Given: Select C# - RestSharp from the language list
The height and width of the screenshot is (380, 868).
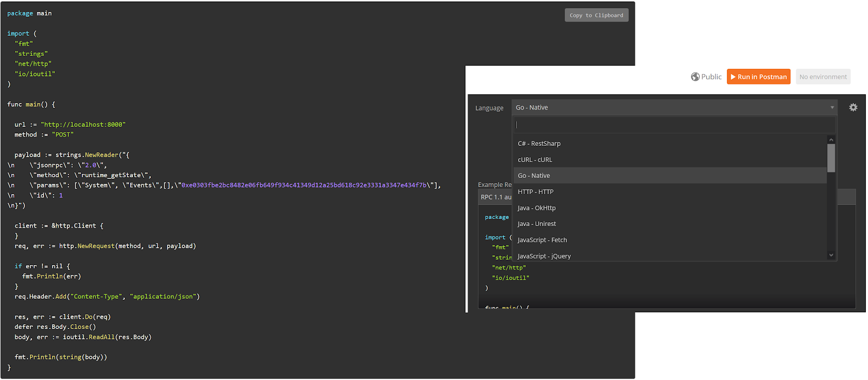Looking at the screenshot, I should (x=539, y=144).
